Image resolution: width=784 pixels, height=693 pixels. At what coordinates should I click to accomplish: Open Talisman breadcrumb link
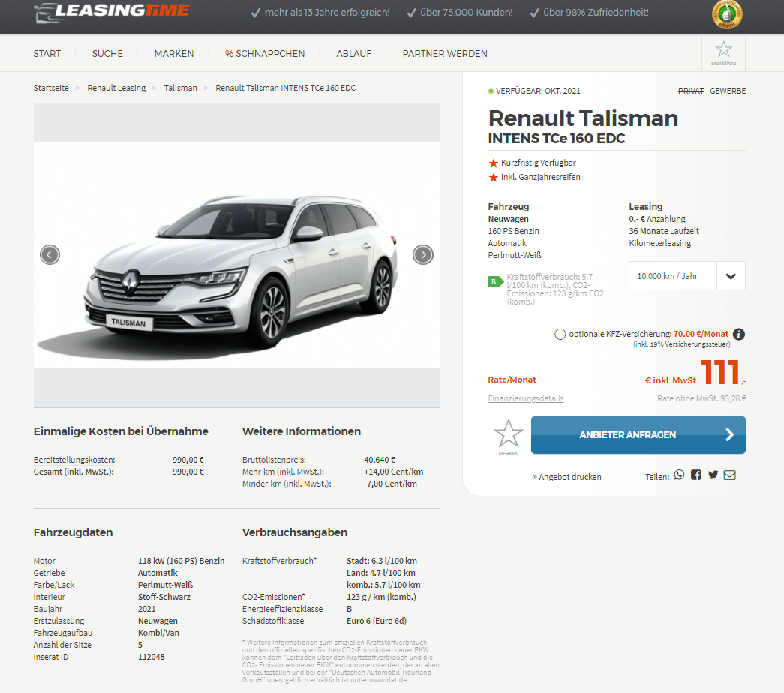click(181, 88)
